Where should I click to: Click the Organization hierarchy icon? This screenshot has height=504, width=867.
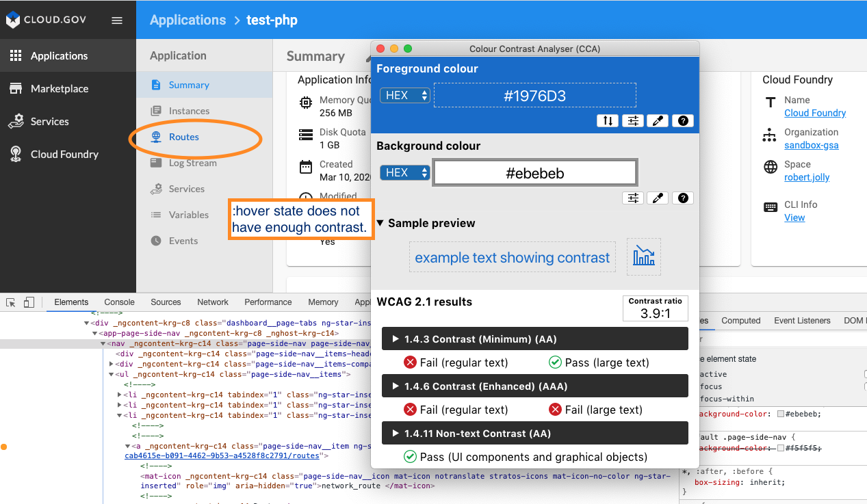(x=771, y=135)
